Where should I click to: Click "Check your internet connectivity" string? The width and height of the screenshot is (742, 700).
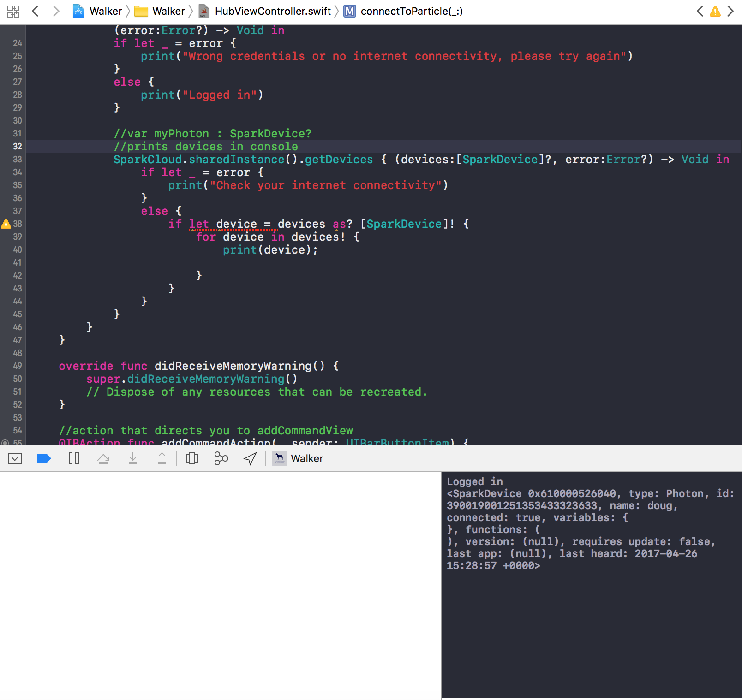tap(325, 185)
